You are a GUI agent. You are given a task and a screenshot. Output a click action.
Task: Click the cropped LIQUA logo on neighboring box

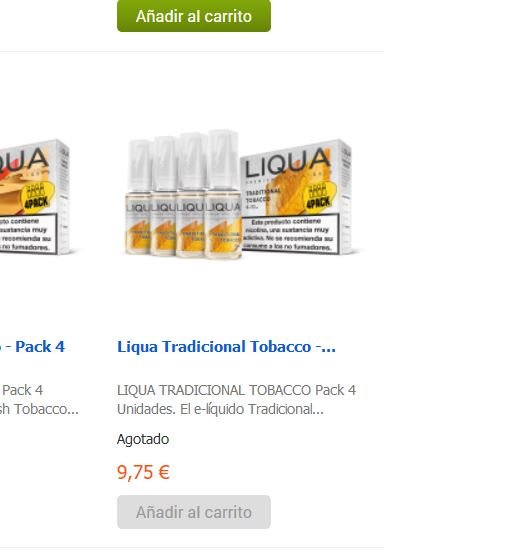pyautogui.click(x=24, y=163)
